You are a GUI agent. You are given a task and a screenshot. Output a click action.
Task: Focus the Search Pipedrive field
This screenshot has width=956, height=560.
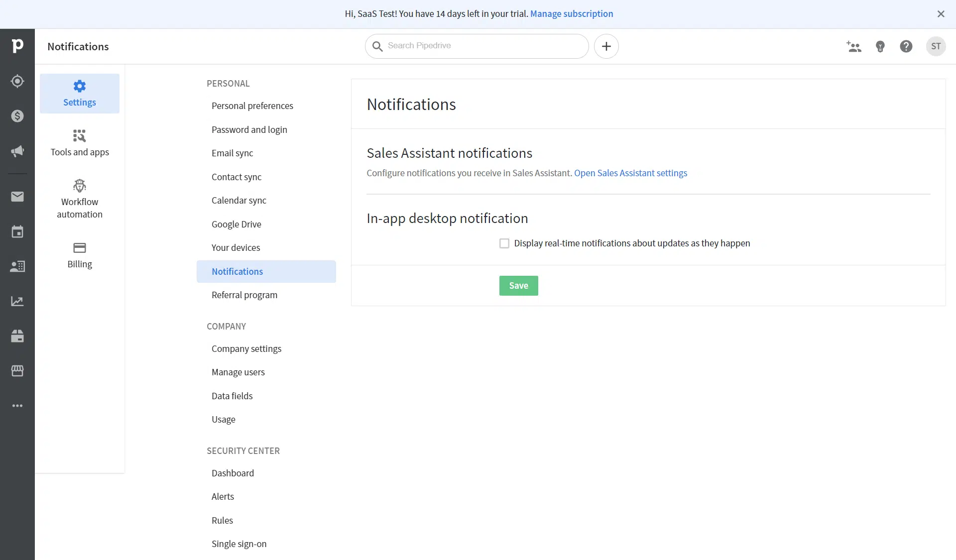point(477,46)
